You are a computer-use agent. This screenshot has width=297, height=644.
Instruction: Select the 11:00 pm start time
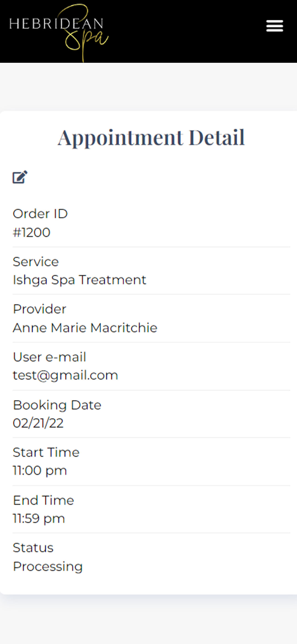pyautogui.click(x=40, y=471)
